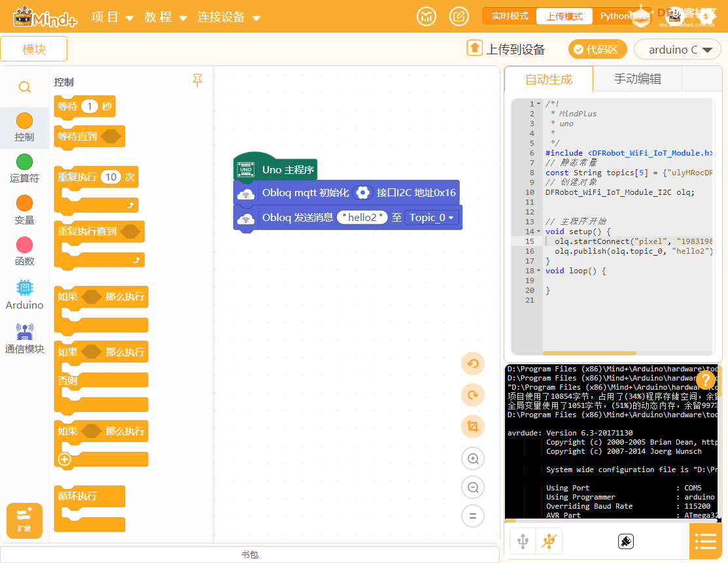Click the search icon in block sidebar
This screenshot has height=563, width=728.
pos(24,87)
